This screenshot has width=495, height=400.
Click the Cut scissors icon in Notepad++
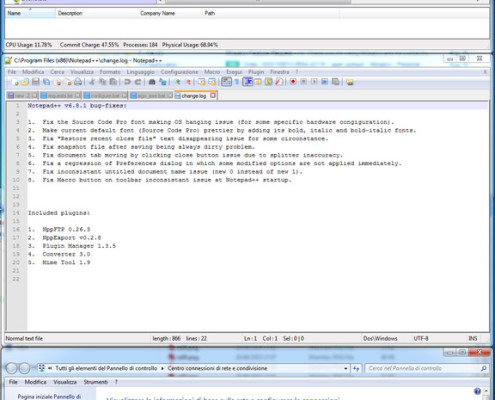(x=92, y=82)
